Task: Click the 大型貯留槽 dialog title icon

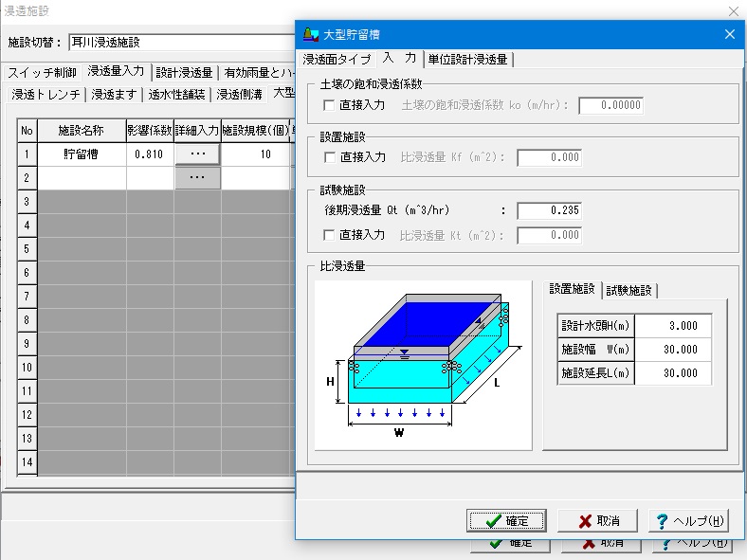Action: coord(311,34)
